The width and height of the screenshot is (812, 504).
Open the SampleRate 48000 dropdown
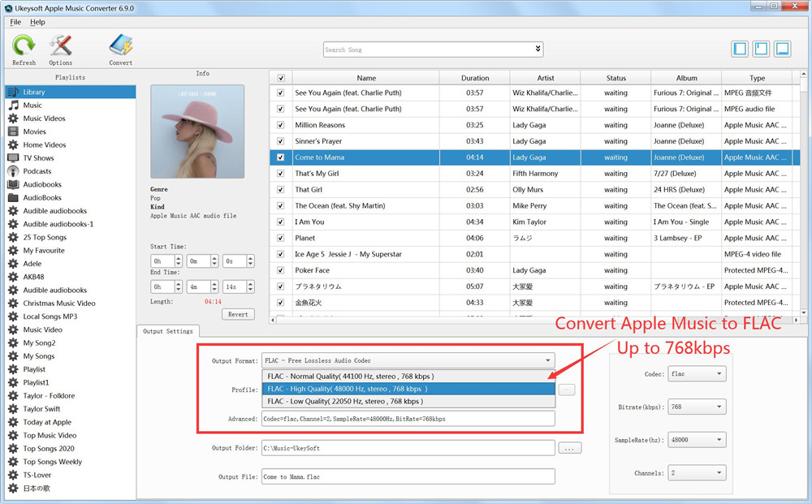pyautogui.click(x=697, y=440)
